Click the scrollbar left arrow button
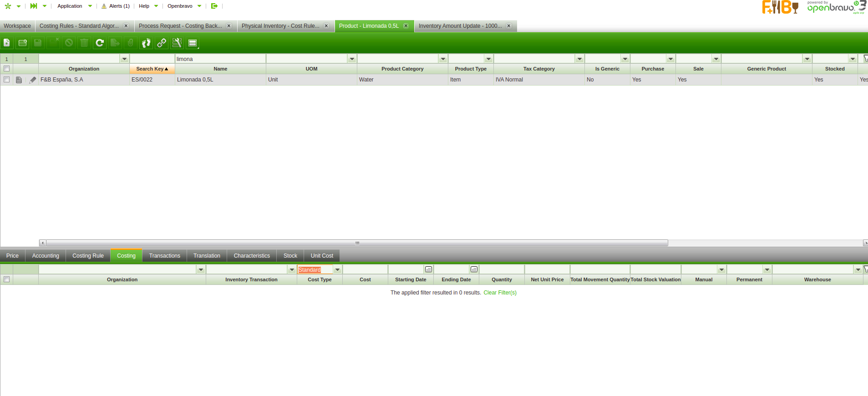868x396 pixels. click(x=43, y=243)
